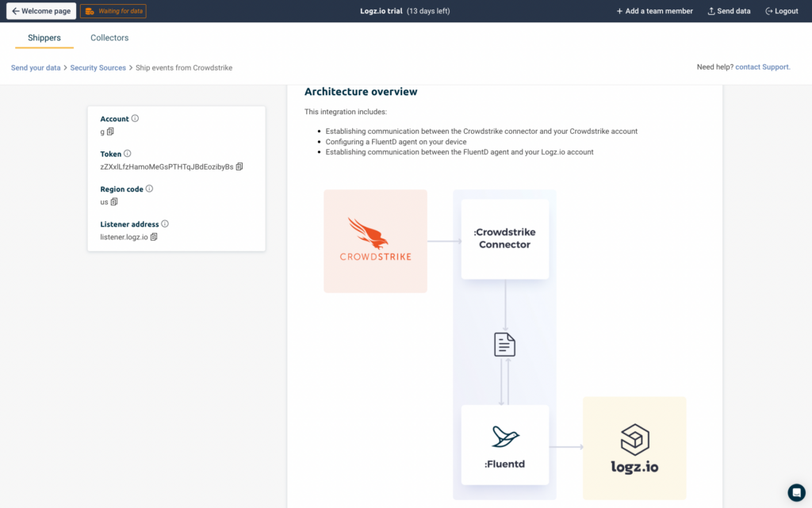Click the log file document icon
This screenshot has height=508, width=812.
point(504,345)
